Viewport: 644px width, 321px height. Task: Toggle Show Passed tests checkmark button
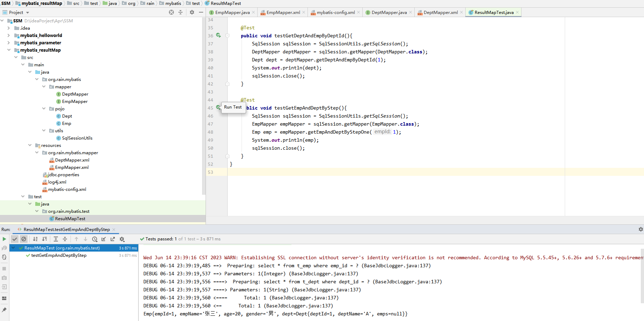pos(15,239)
